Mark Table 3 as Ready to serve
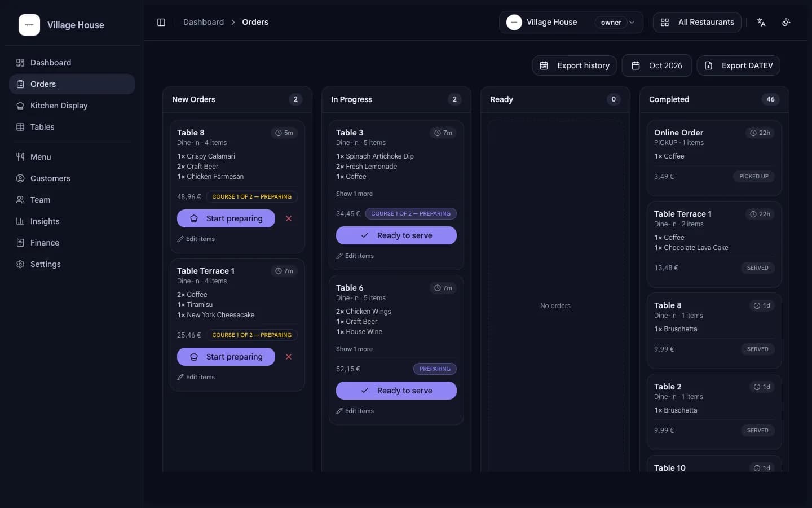Screen dimensions: 812x508 396,235
